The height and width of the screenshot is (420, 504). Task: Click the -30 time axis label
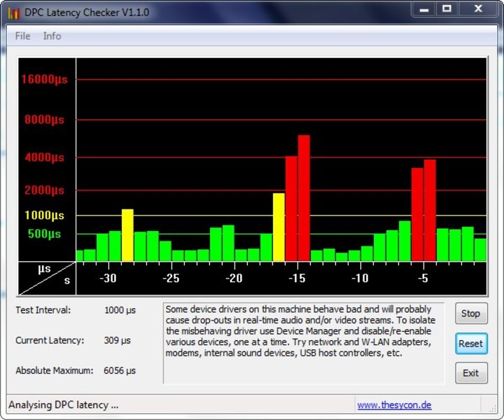108,278
